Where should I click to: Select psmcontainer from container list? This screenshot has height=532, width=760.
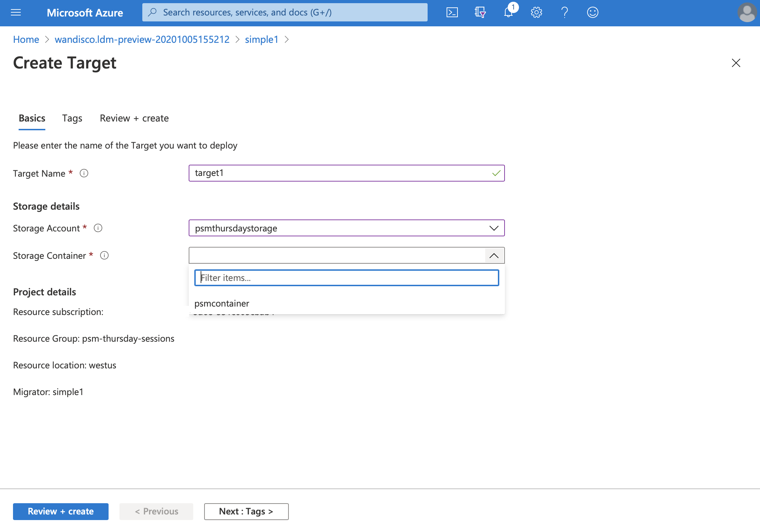[x=222, y=303]
